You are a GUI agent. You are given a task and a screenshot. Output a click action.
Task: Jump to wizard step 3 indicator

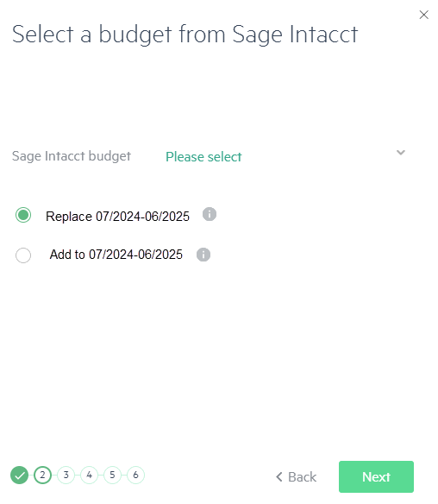click(x=66, y=475)
